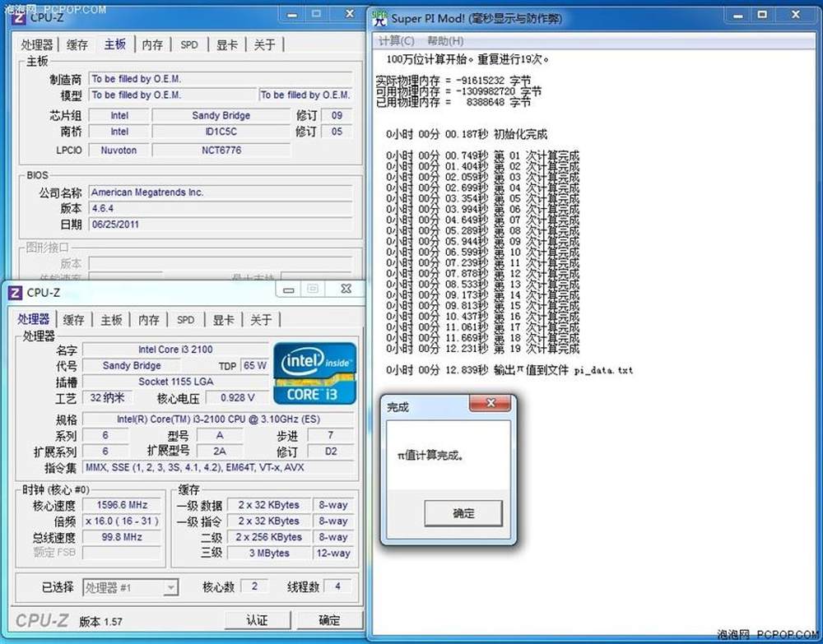This screenshot has width=823, height=644.
Task: Switch to 处理器 tab in front CPU-Z window
Action: pyautogui.click(x=33, y=319)
